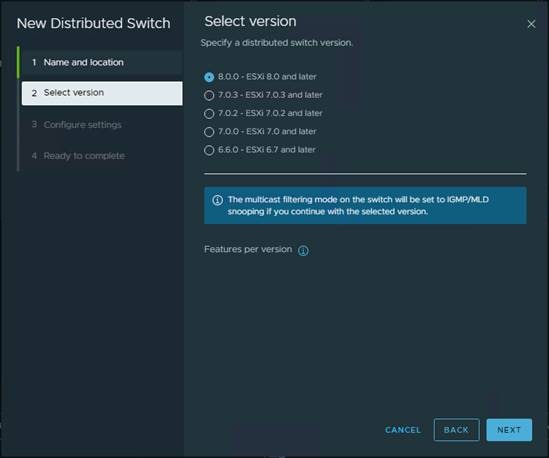The image size is (549, 458).
Task: Click the New Distributed Switch title
Action: [93, 23]
